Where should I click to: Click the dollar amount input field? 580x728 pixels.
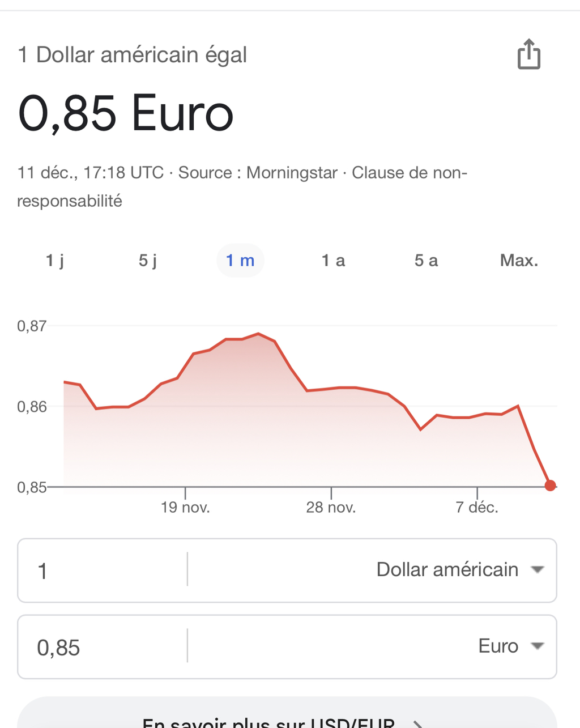(x=102, y=571)
